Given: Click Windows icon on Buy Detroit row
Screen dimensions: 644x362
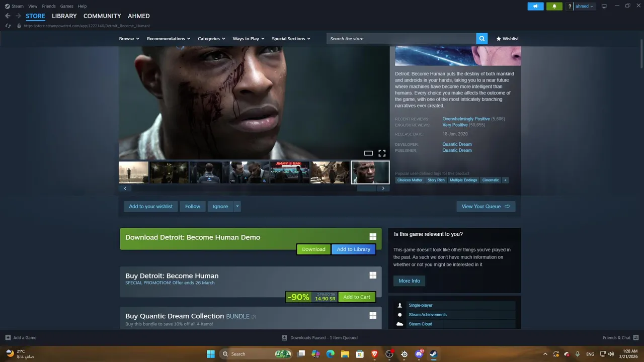Looking at the screenshot, I should 373,275.
